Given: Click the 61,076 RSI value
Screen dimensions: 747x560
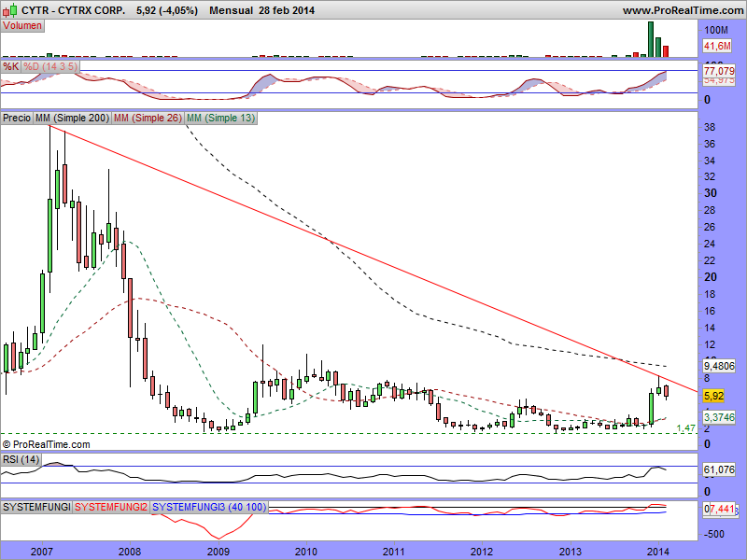Looking at the screenshot, I should 719,469.
